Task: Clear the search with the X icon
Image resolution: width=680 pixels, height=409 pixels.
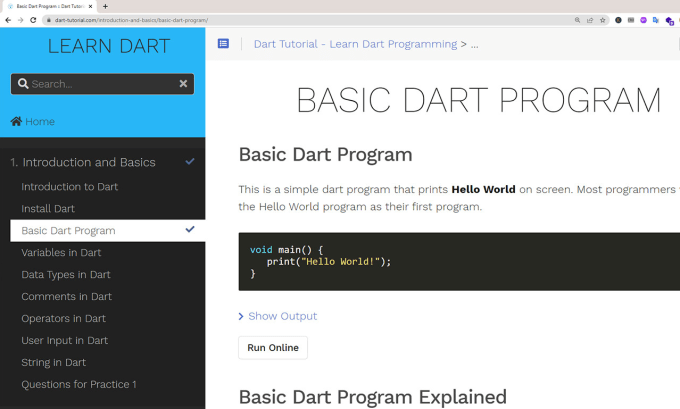Action: tap(183, 84)
